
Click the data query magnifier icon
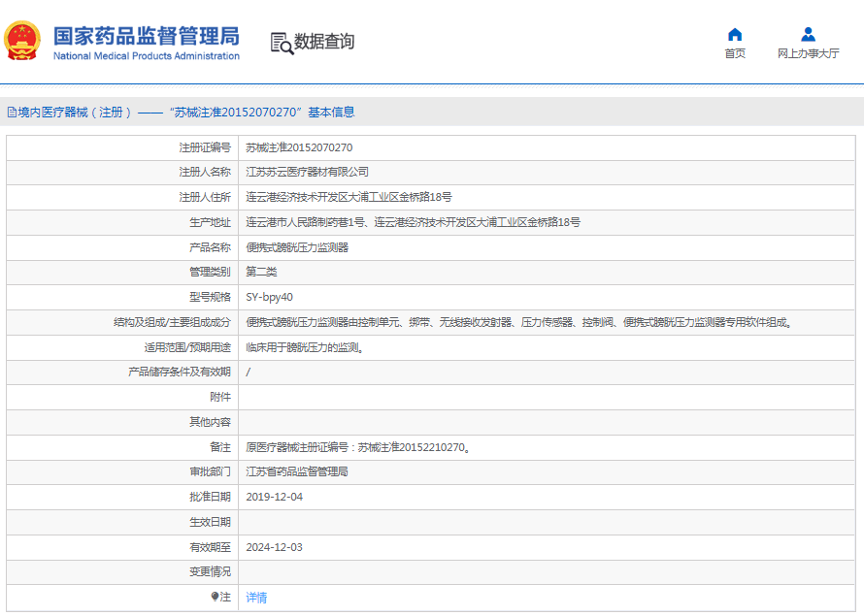[281, 42]
